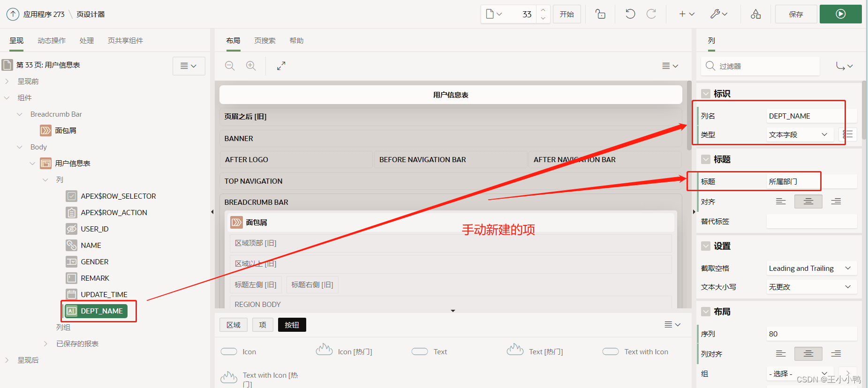The image size is (868, 388).
Task: Open the utilities wrench menu
Action: [718, 14]
